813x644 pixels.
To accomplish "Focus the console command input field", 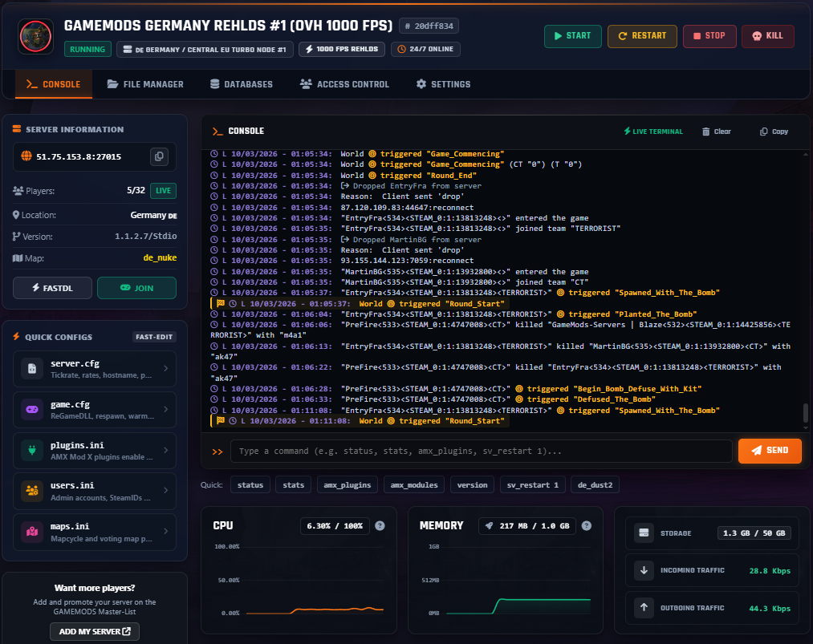I will [x=482, y=452].
